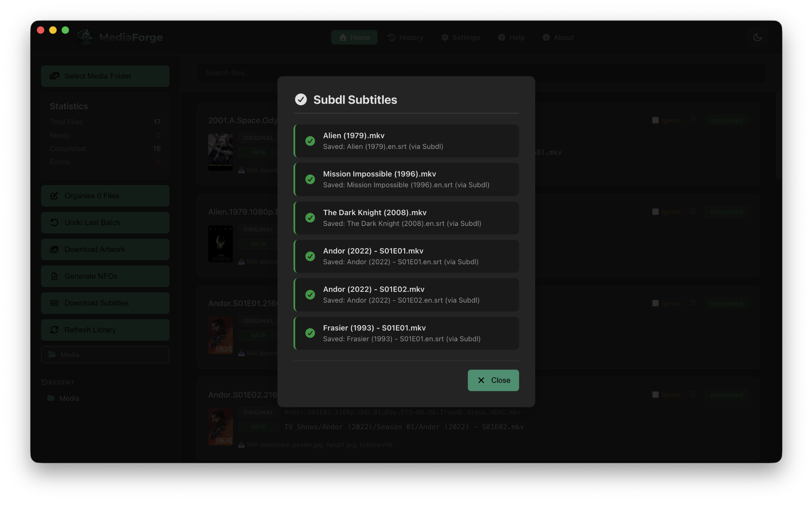Click the document icon on Generate NFOs

pyautogui.click(x=55, y=276)
